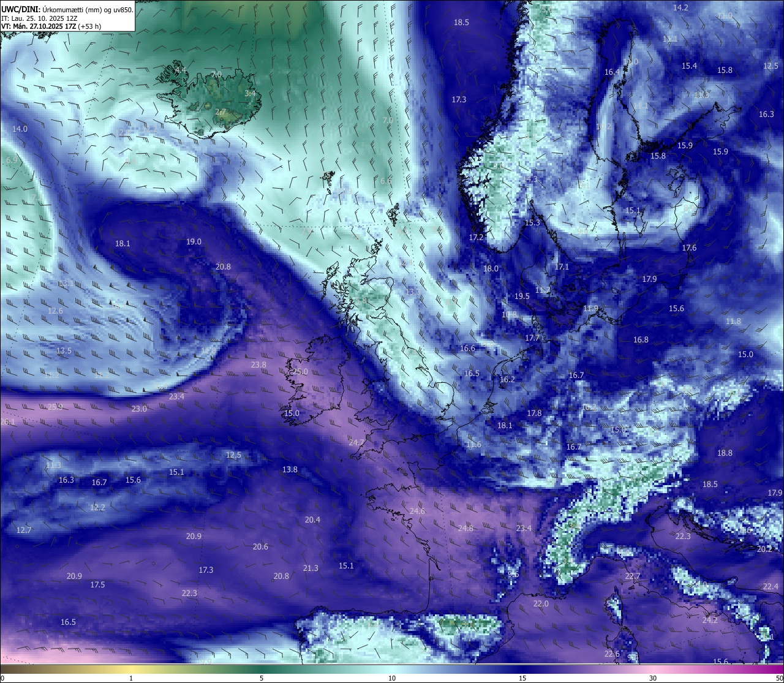
Task: Click the map value 16.8
Action: coord(641,339)
